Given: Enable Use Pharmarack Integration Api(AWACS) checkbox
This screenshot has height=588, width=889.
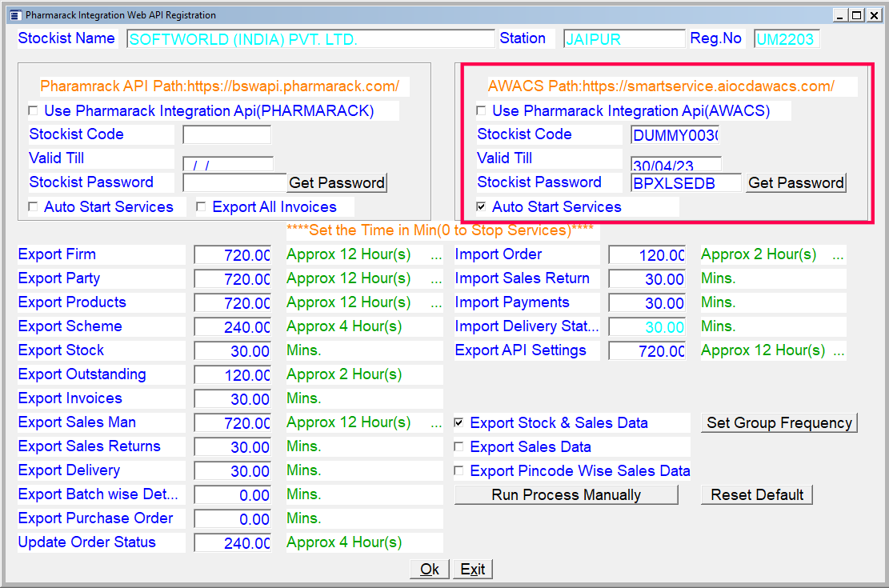Looking at the screenshot, I should (482, 110).
